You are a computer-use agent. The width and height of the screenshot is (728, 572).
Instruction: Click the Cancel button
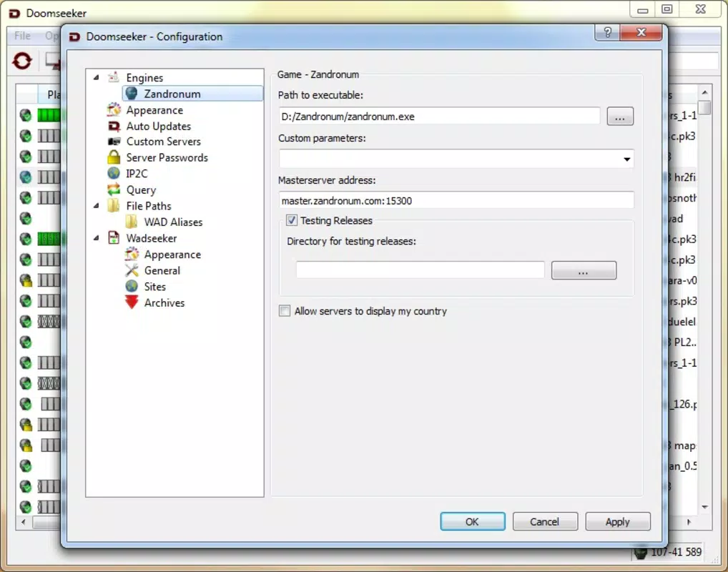tap(545, 521)
